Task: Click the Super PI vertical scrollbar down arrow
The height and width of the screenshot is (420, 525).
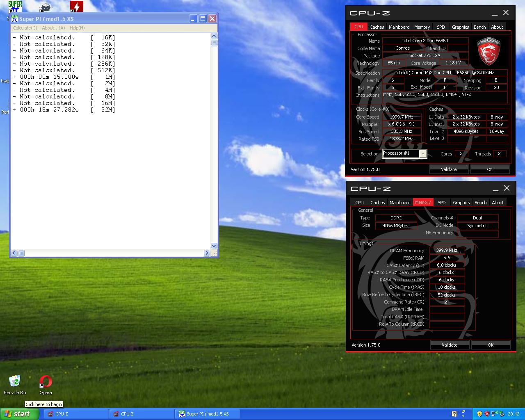Action: pos(214,246)
